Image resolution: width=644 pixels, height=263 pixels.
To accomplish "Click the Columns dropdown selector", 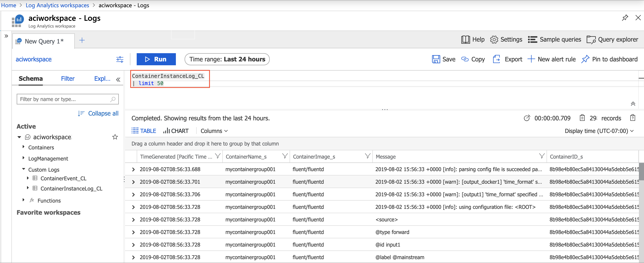I will click(x=214, y=131).
